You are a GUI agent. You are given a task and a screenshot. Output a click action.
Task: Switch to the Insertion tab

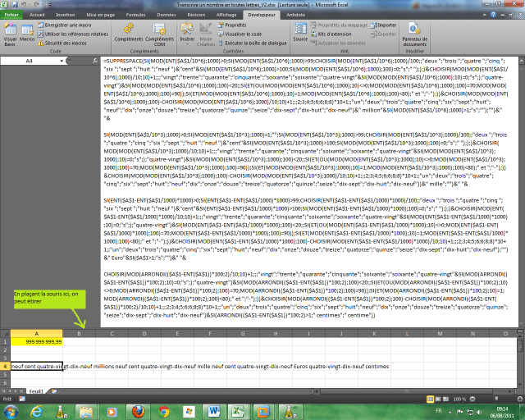[x=66, y=15]
